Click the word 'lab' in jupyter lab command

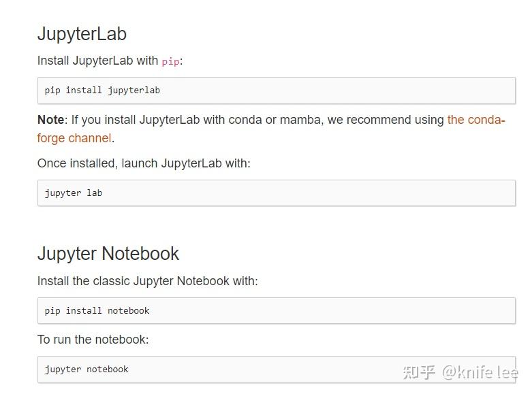click(94, 193)
